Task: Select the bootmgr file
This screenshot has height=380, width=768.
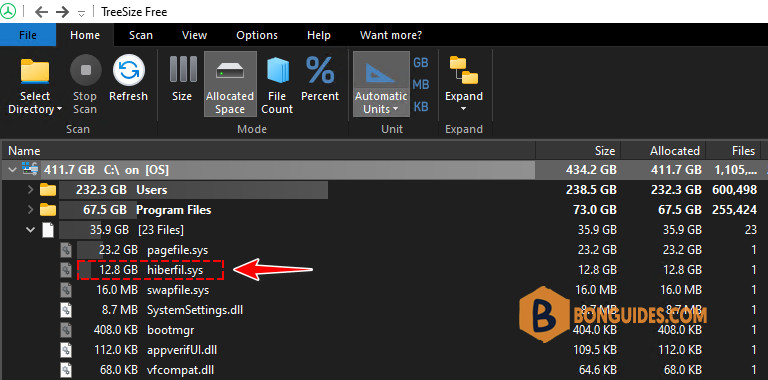Action: click(x=171, y=330)
